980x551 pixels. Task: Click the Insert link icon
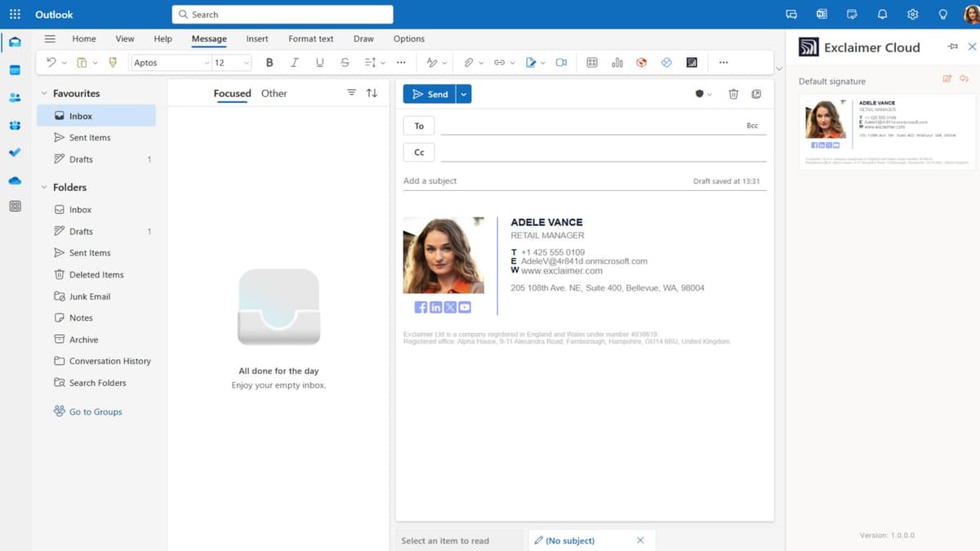[498, 62]
